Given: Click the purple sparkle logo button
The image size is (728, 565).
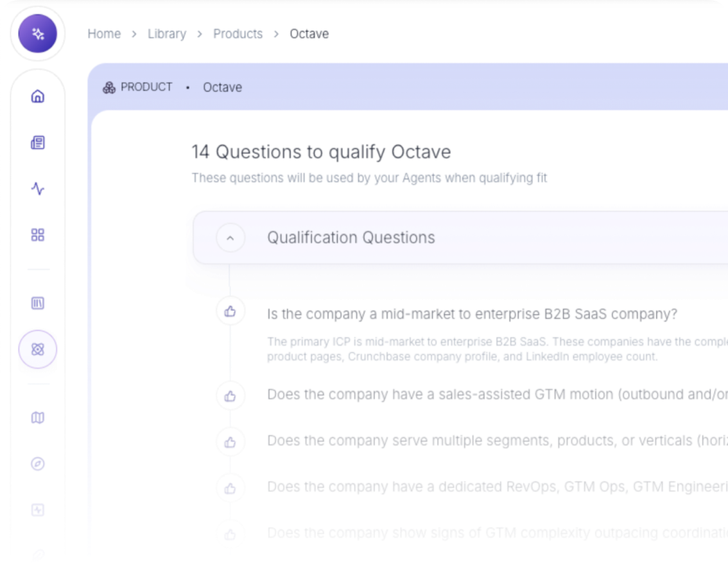Looking at the screenshot, I should [38, 33].
